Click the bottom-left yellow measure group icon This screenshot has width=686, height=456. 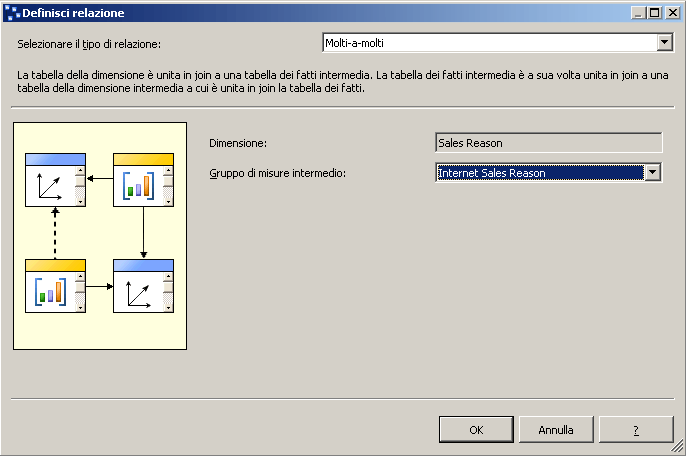coord(56,286)
